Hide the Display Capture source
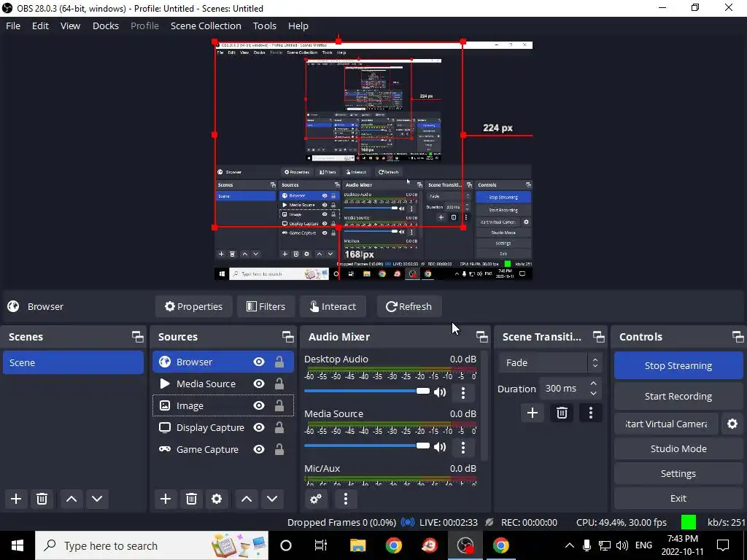Viewport: 747px width, 560px height. click(x=259, y=427)
